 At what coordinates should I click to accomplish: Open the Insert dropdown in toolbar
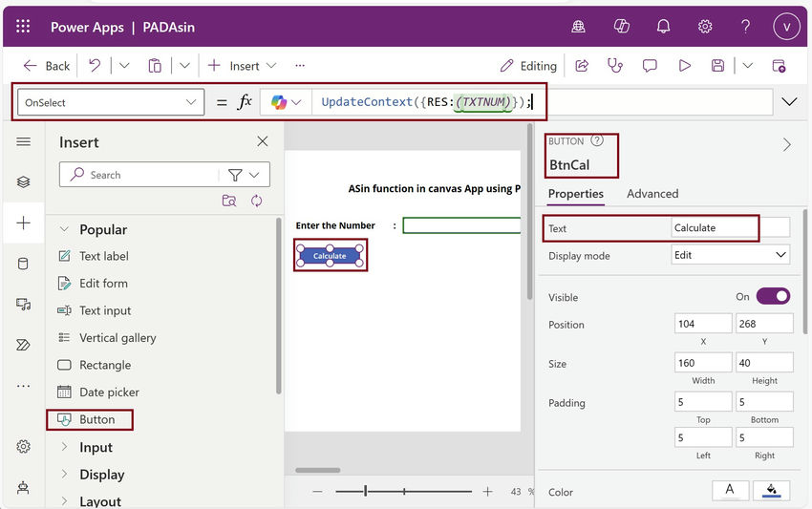pyautogui.click(x=271, y=66)
